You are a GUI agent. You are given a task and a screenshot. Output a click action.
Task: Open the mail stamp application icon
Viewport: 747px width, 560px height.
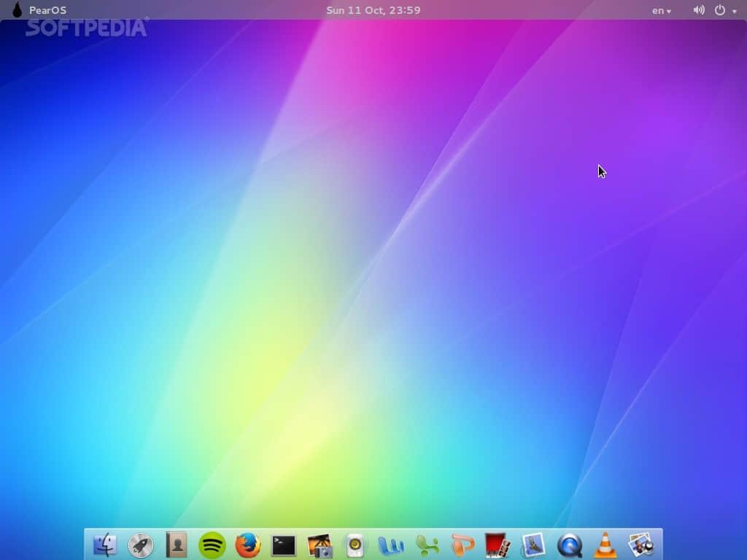(534, 544)
